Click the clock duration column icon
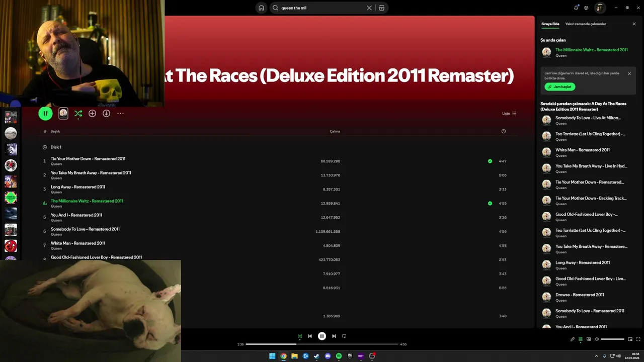Viewport: 644px width, 362px height. coord(503,131)
